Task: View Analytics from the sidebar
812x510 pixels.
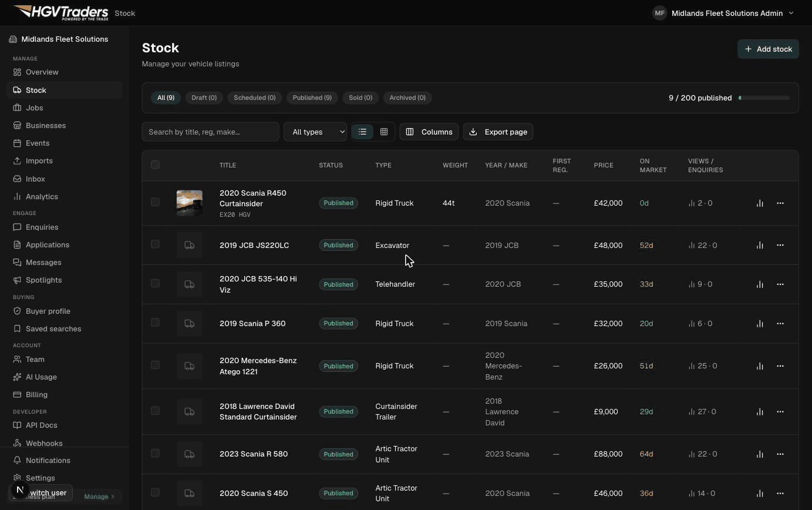Action: [65, 196]
